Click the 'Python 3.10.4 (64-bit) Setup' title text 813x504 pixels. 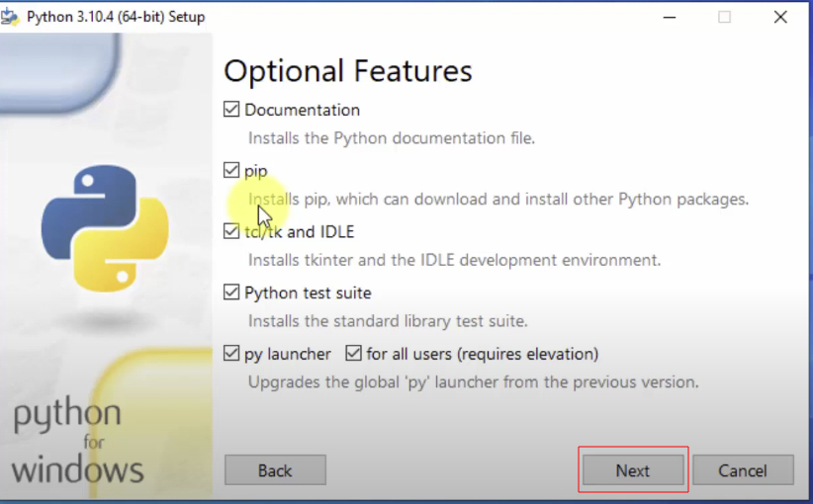click(x=116, y=17)
